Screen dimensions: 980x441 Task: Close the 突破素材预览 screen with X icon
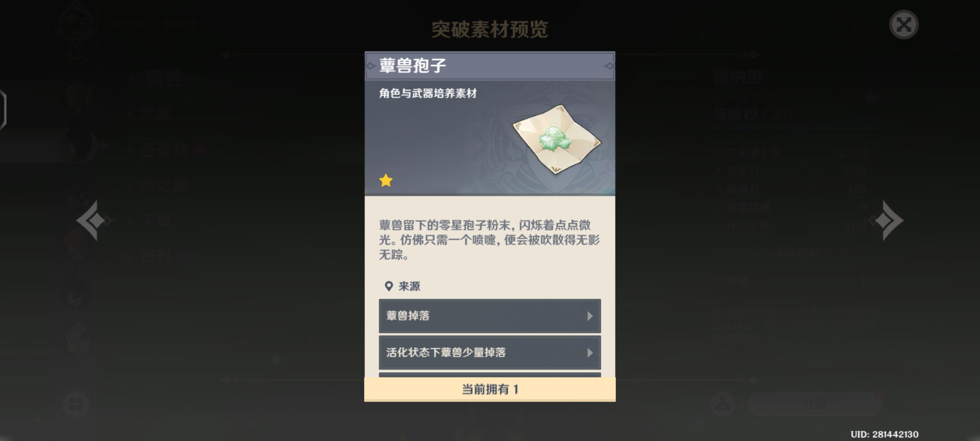[x=904, y=25]
